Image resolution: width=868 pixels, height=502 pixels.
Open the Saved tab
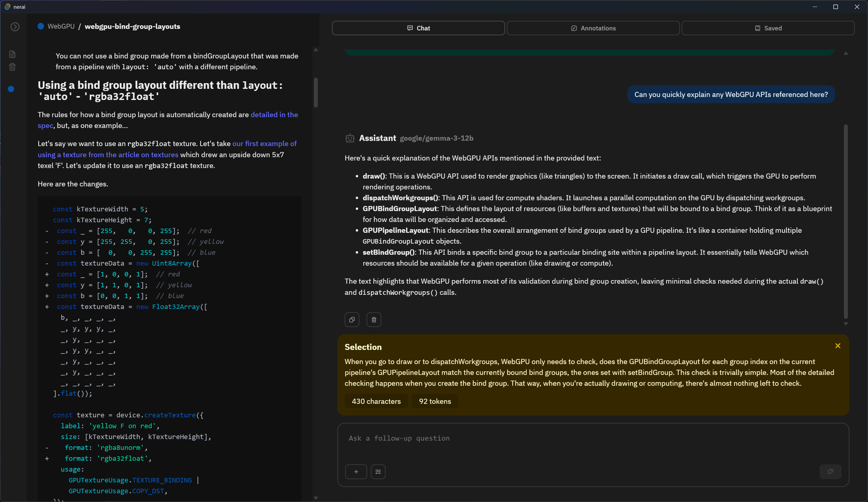[x=767, y=28]
